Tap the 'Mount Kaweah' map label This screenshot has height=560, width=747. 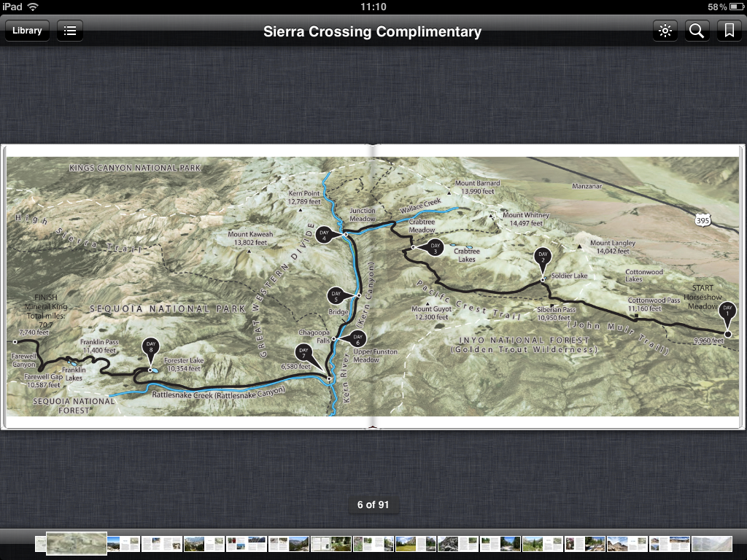point(250,234)
